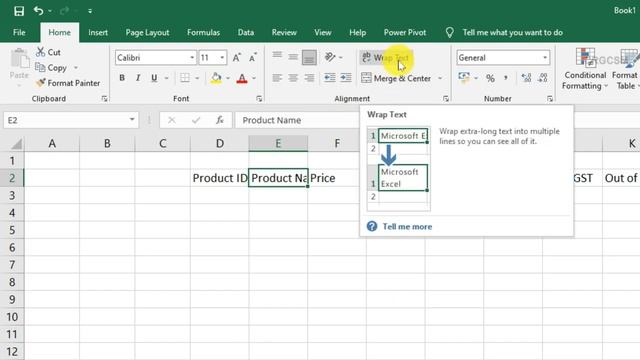The height and width of the screenshot is (360, 640).
Task: Apply accounting number format icon
Action: [464, 78]
